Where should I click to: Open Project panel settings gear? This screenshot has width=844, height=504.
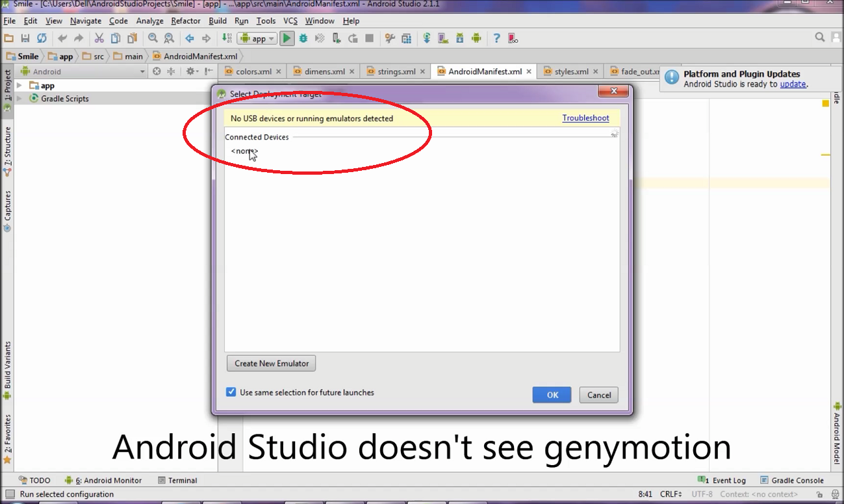(191, 71)
